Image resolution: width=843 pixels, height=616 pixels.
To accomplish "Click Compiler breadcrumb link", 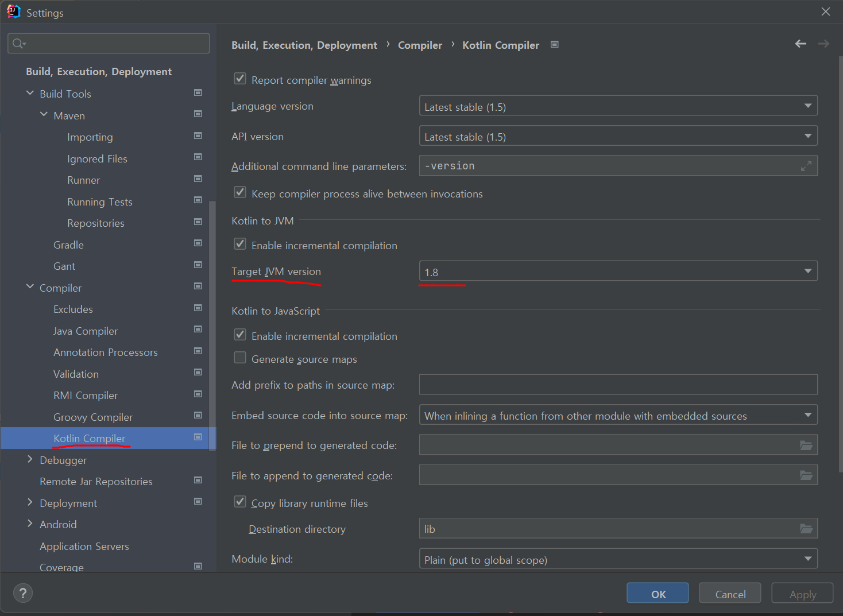I will [420, 45].
